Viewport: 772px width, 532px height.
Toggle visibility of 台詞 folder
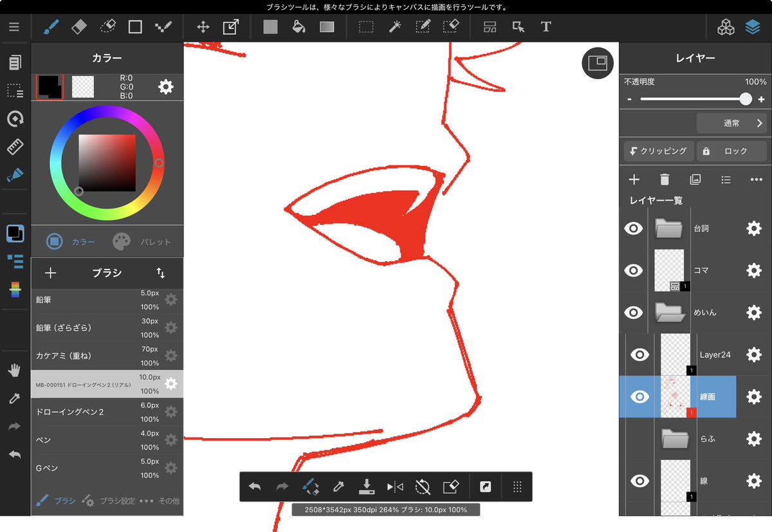634,228
